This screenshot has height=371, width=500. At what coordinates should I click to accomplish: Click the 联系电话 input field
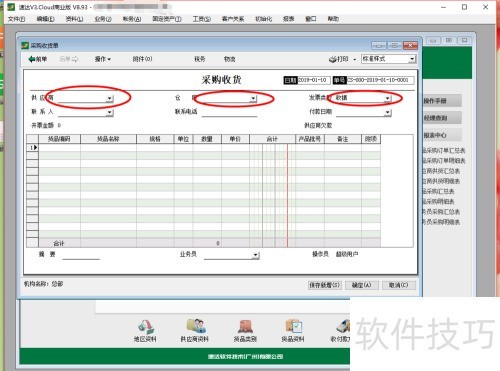229,112
